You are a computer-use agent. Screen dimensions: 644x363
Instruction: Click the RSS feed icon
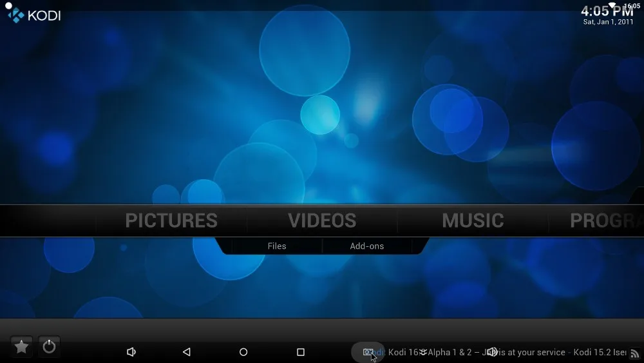coord(635,353)
